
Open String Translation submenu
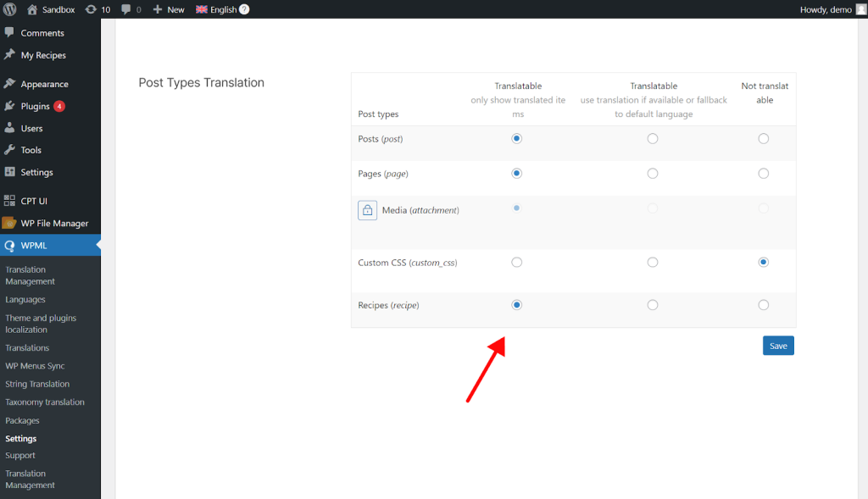coord(37,384)
